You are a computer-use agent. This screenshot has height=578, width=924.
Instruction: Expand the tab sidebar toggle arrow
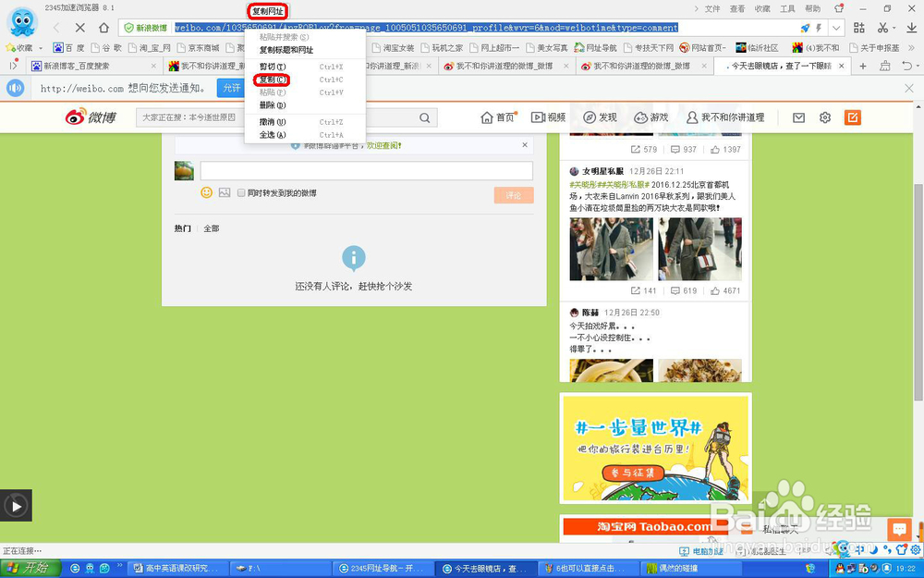pyautogui.click(x=13, y=66)
